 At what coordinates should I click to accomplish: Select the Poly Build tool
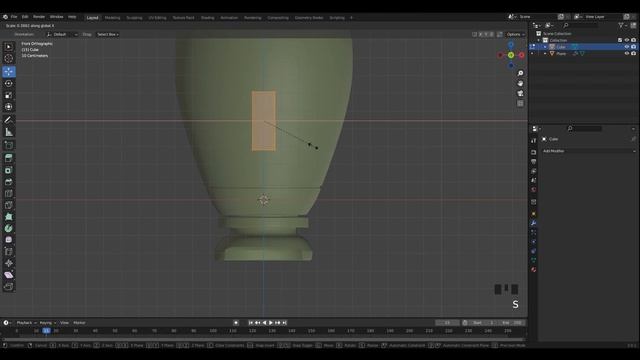(9, 217)
